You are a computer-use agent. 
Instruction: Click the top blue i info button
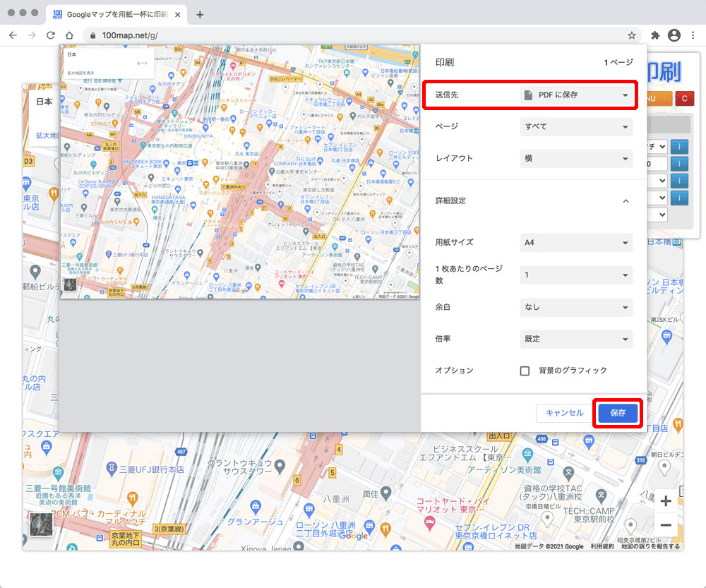point(679,146)
